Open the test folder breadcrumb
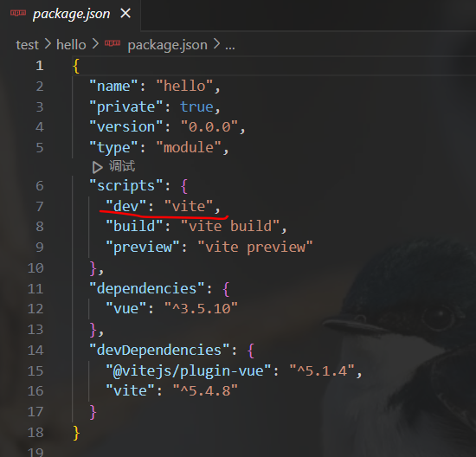Viewport: 476px width, 457px height. [28, 45]
